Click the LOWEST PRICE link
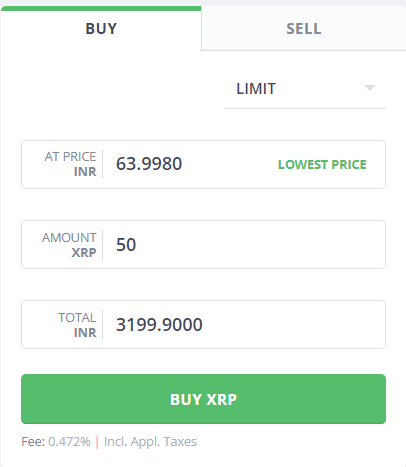The width and height of the screenshot is (406, 467). [322, 164]
